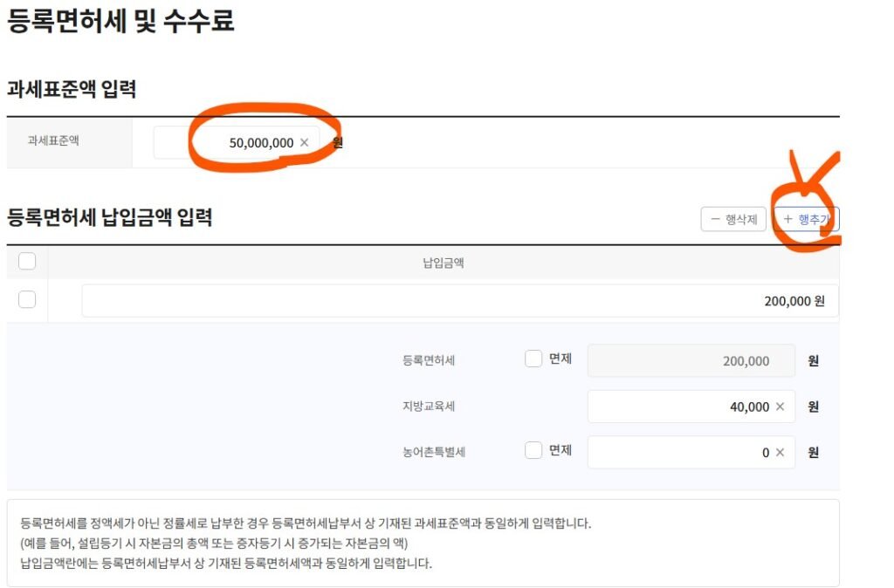The image size is (894, 588).
Task: Click the 행삭제 button to remove a row
Action: click(x=733, y=219)
